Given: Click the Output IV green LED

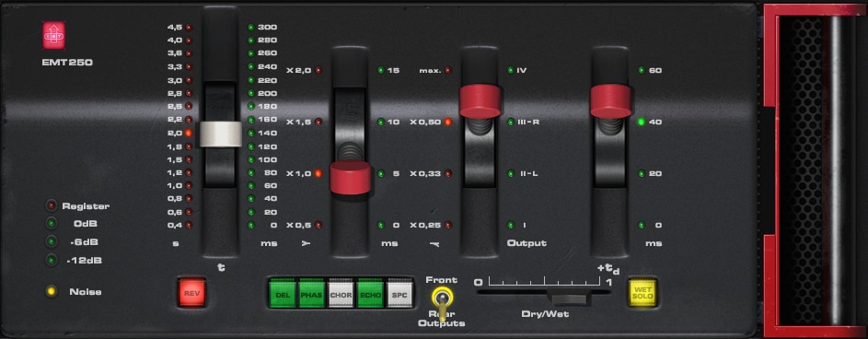Looking at the screenshot, I should 510,70.
